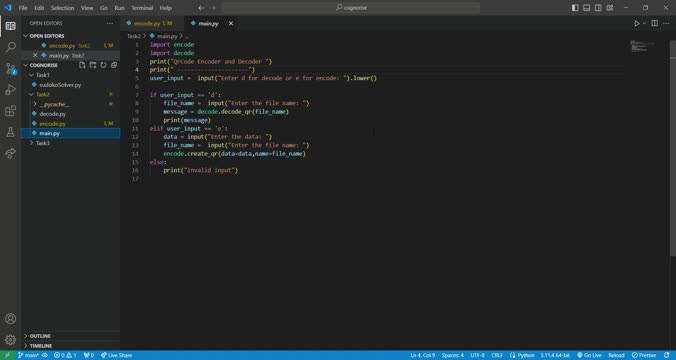
Task: Open the Testing flask view
Action: (10, 132)
